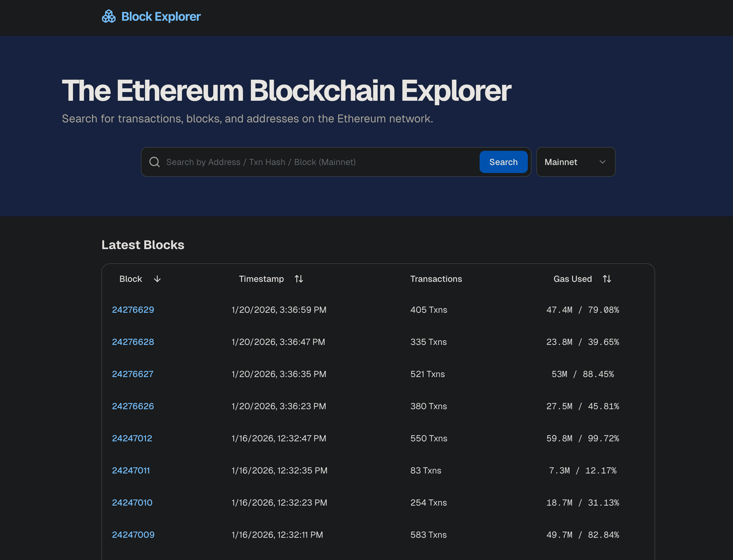733x560 pixels.
Task: Click the descending arrow icon on Block column
Action: 157,279
